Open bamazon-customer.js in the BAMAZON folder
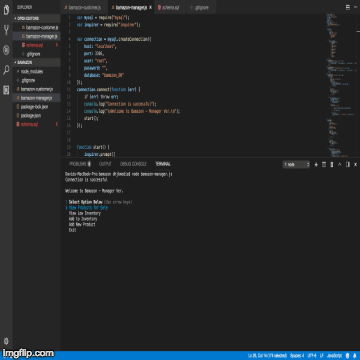This screenshot has width=360, height=360. (x=37, y=89)
